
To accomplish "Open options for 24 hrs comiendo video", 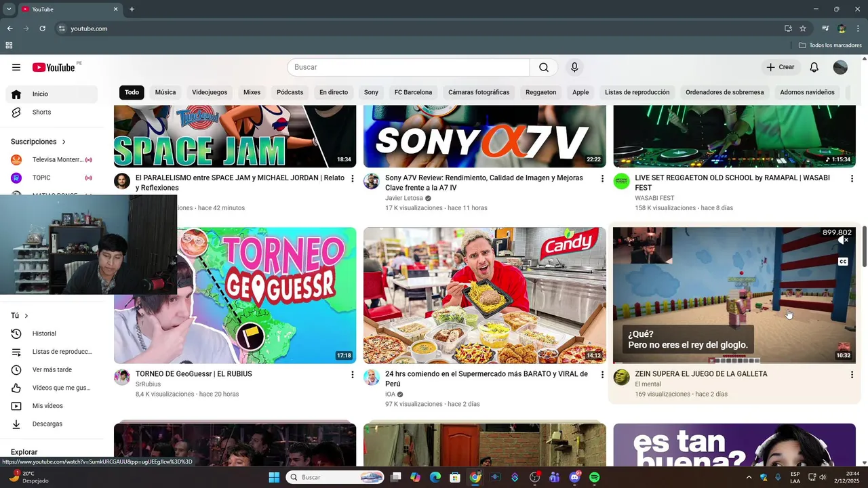I will coord(602,374).
